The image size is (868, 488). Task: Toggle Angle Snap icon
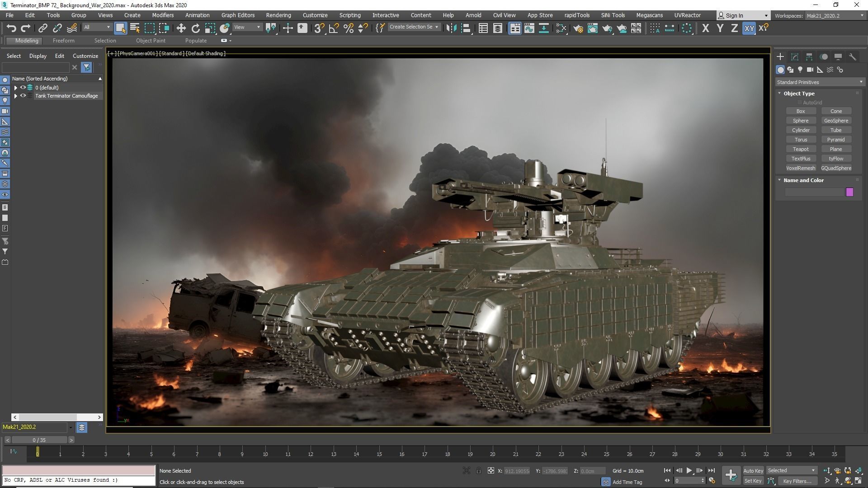(334, 28)
